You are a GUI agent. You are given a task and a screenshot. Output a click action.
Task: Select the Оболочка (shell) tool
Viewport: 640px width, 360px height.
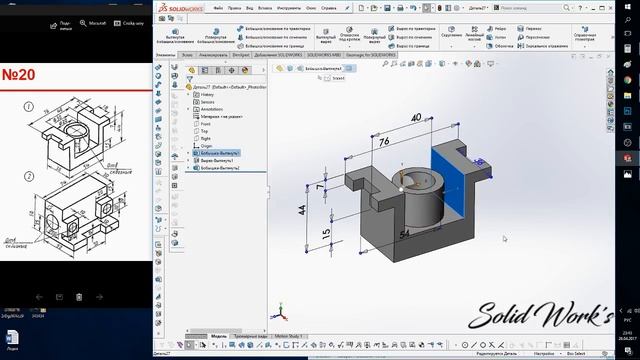coord(500,46)
